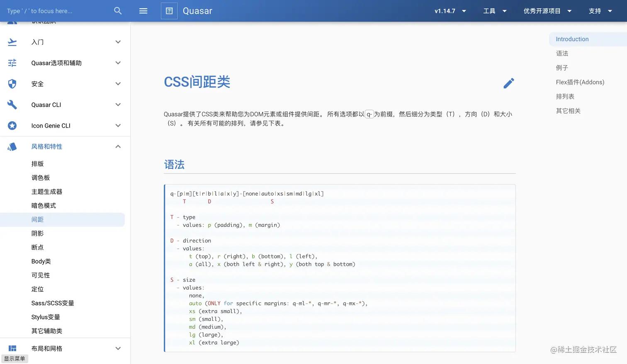
Task: Expand the 安全 section chevron
Action: 118,84
